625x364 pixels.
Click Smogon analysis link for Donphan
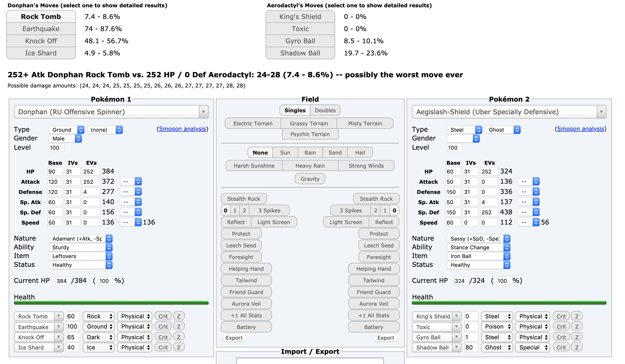point(183,129)
